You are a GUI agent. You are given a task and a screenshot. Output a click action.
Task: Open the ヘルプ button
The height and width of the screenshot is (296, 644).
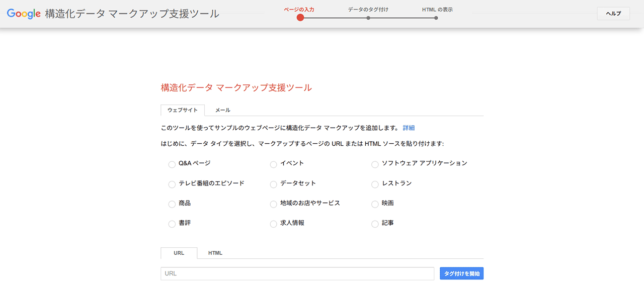[x=613, y=14]
